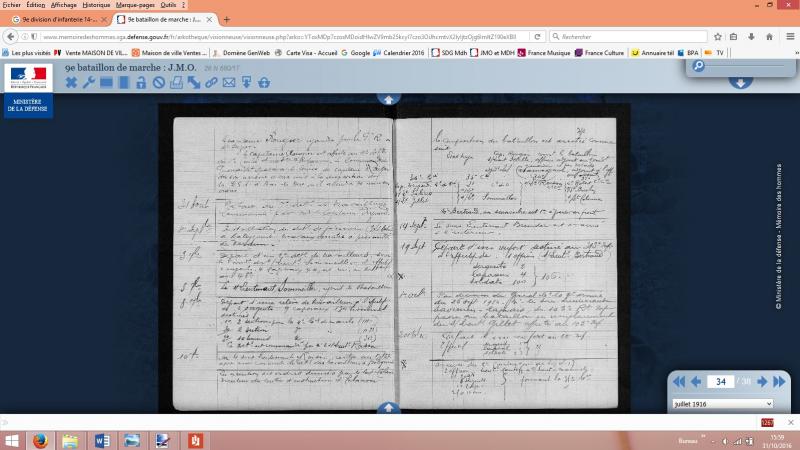Image resolution: width=800 pixels, height=450 pixels.
Task: Go to Firefox home page icon
Action: tap(769, 37)
